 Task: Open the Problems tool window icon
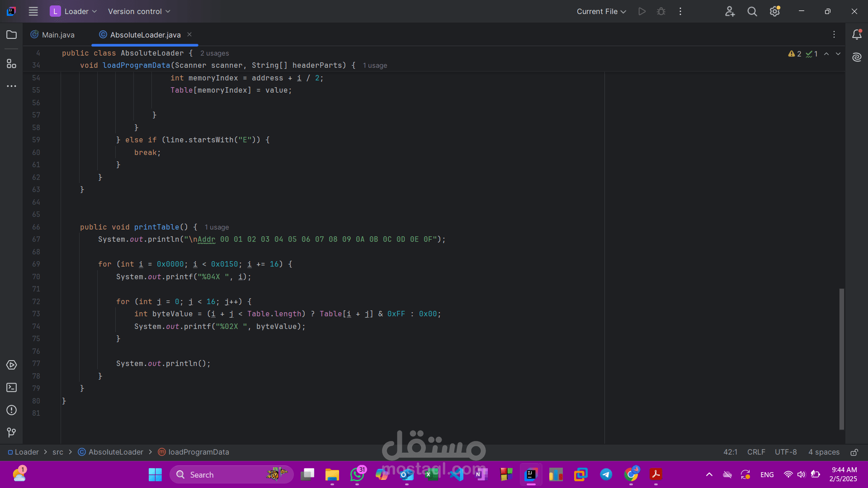(12, 410)
